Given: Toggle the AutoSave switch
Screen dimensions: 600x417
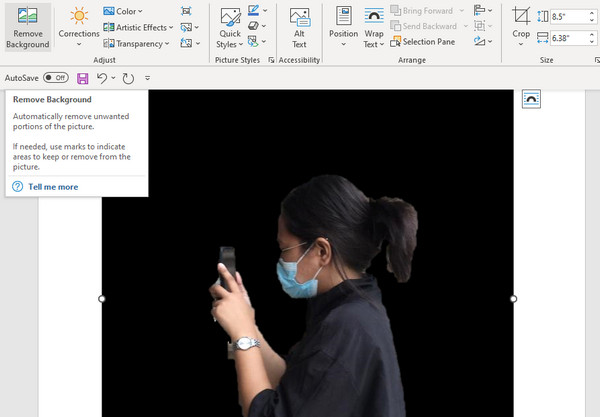Looking at the screenshot, I should coord(55,77).
